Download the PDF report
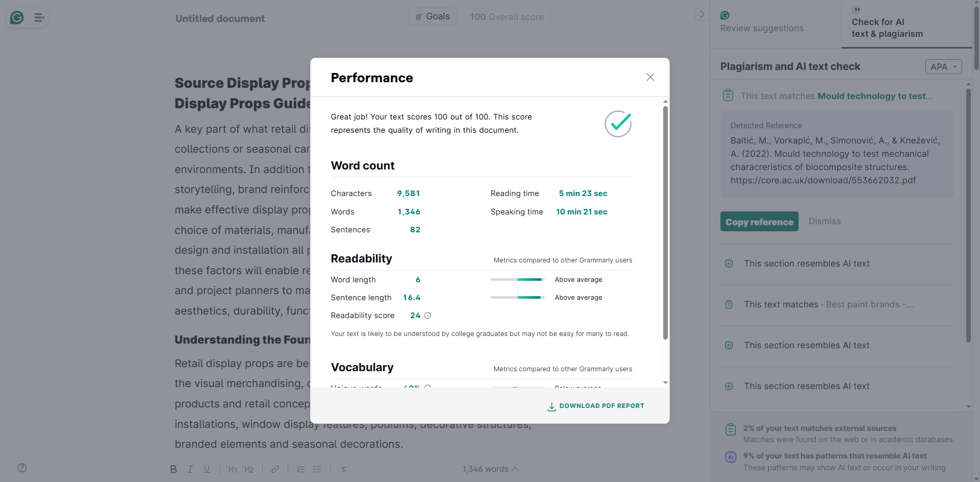Image resolution: width=980 pixels, height=482 pixels. (x=596, y=406)
